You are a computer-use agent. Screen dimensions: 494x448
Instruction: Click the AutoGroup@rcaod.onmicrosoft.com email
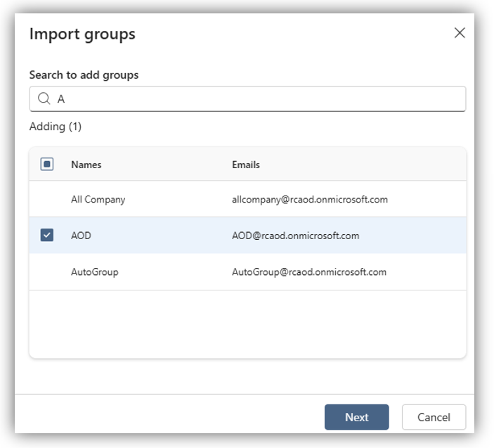tap(309, 271)
